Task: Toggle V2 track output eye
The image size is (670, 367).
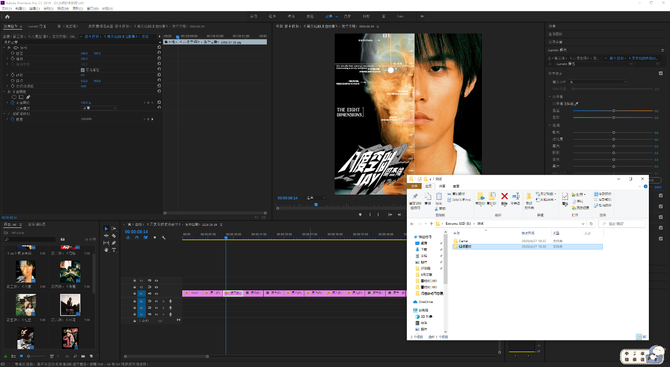Action: [156, 287]
